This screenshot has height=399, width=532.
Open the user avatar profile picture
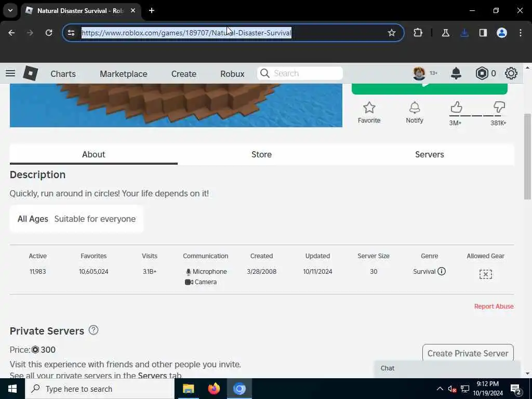tap(419, 73)
